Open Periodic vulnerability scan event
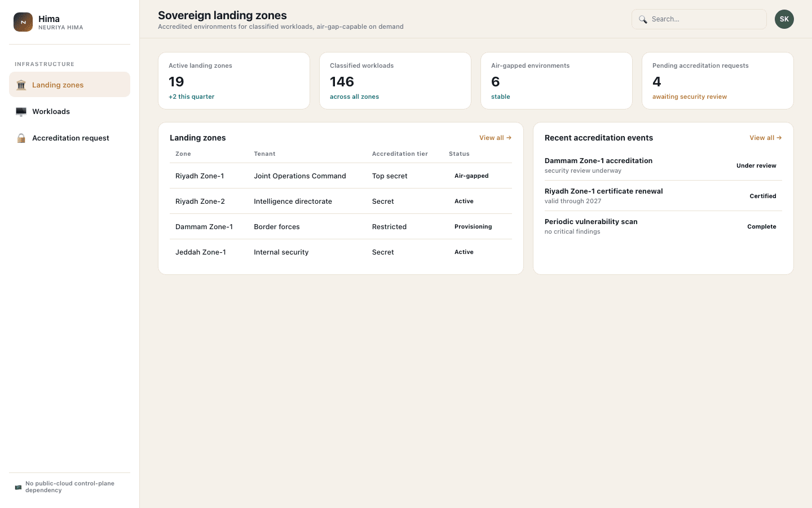 pos(663,226)
